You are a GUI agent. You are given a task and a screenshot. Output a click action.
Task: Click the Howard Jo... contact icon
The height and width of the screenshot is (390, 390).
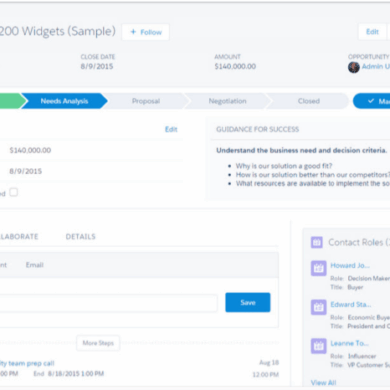coord(318,268)
